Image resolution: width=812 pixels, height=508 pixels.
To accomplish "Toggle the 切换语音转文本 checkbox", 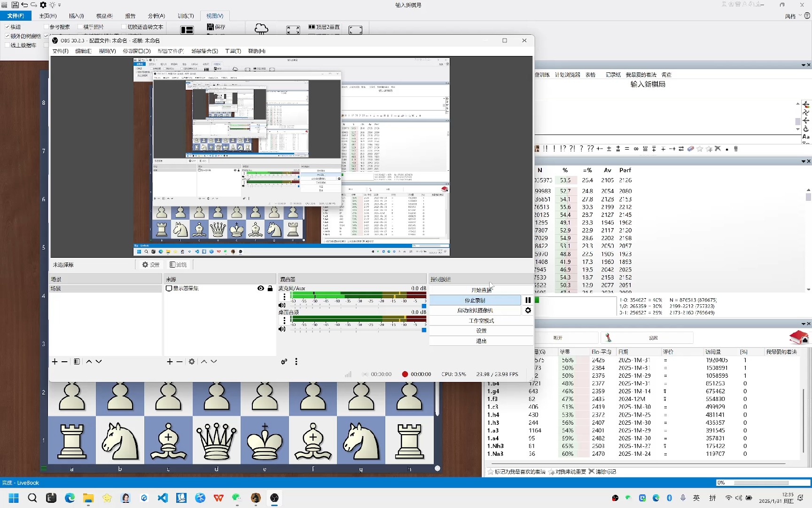I will point(124,27).
